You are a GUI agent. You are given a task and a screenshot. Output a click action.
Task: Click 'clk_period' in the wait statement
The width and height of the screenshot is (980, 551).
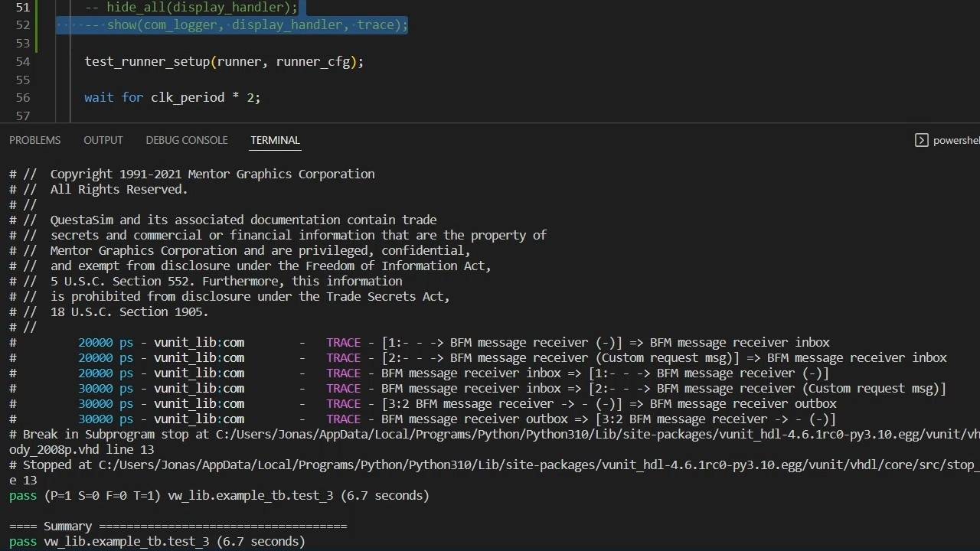pos(188,97)
